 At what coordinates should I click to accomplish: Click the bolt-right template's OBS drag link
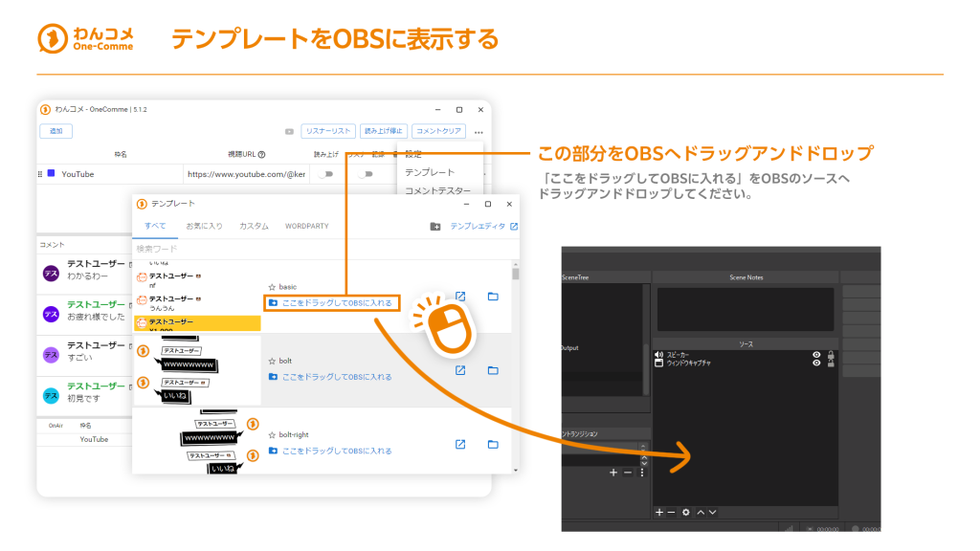click(x=330, y=451)
